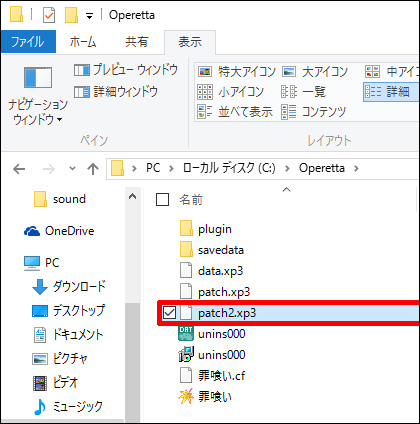Select Content (コンテンツ) layout
This screenshot has height=424, width=420.
[314, 112]
